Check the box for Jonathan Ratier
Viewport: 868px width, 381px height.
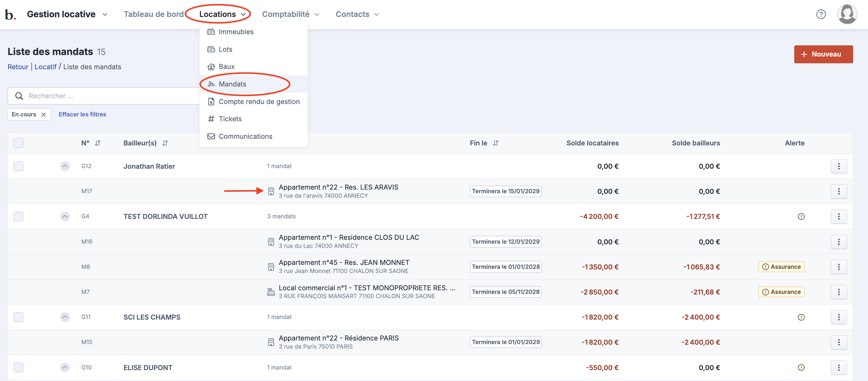[x=18, y=166]
